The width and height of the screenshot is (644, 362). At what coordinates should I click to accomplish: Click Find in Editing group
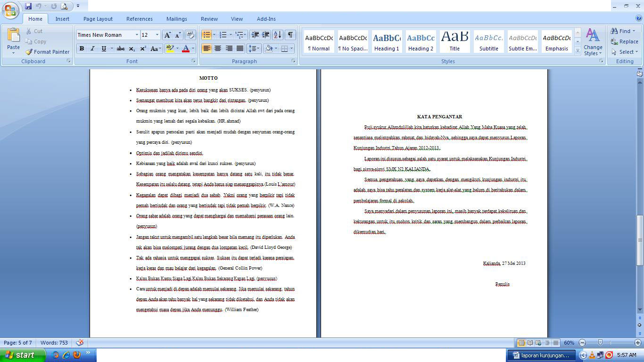623,31
